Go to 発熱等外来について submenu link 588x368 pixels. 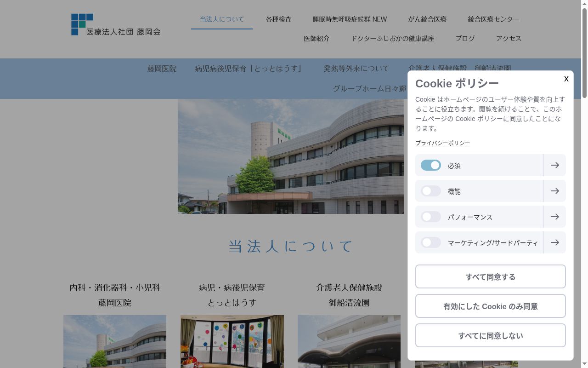356,69
